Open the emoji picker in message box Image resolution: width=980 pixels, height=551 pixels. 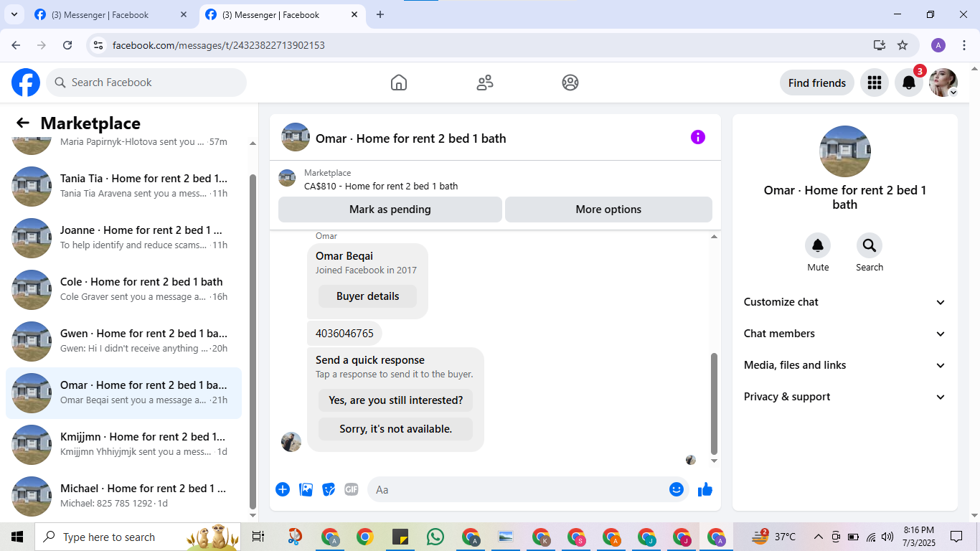(x=677, y=489)
